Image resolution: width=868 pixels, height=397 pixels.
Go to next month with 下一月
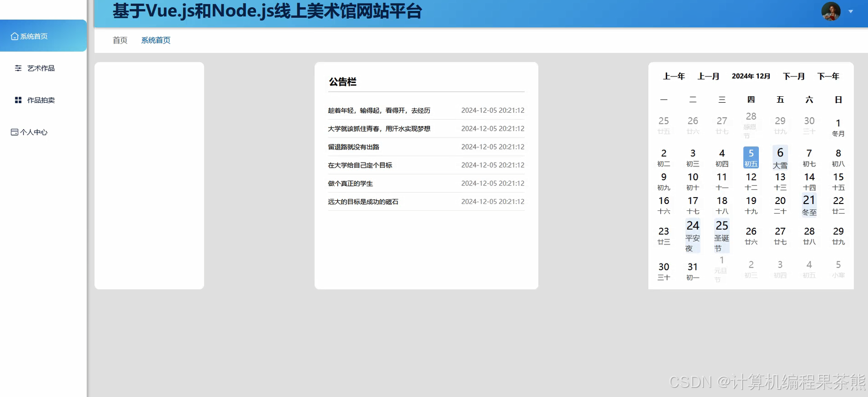[x=794, y=76]
